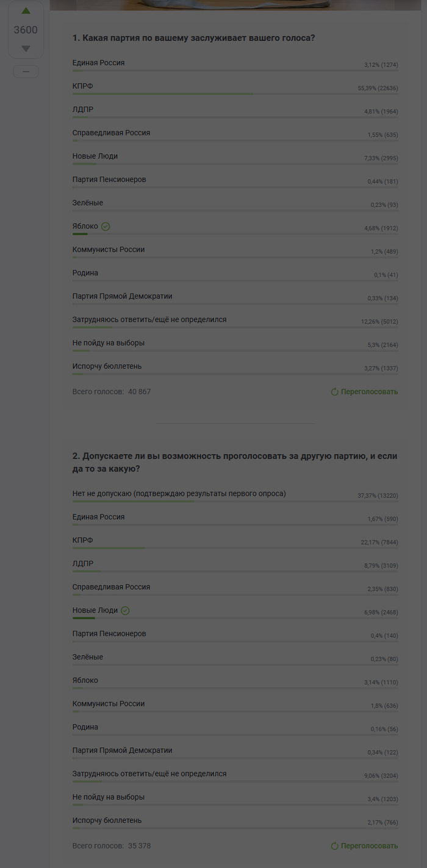Click Переголосовать under the second poll
This screenshot has height=868, width=427.
pyautogui.click(x=364, y=846)
